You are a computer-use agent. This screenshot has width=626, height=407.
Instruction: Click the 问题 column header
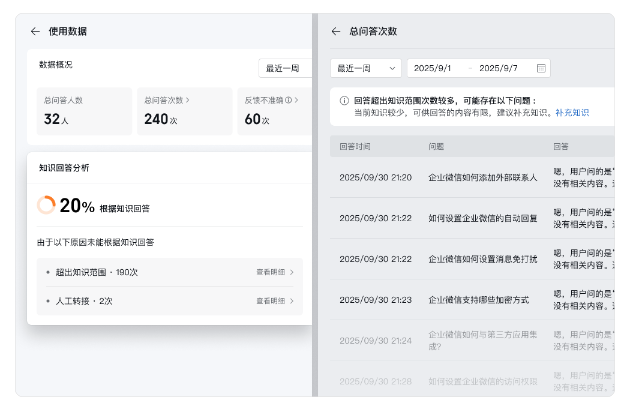pyautogui.click(x=436, y=146)
